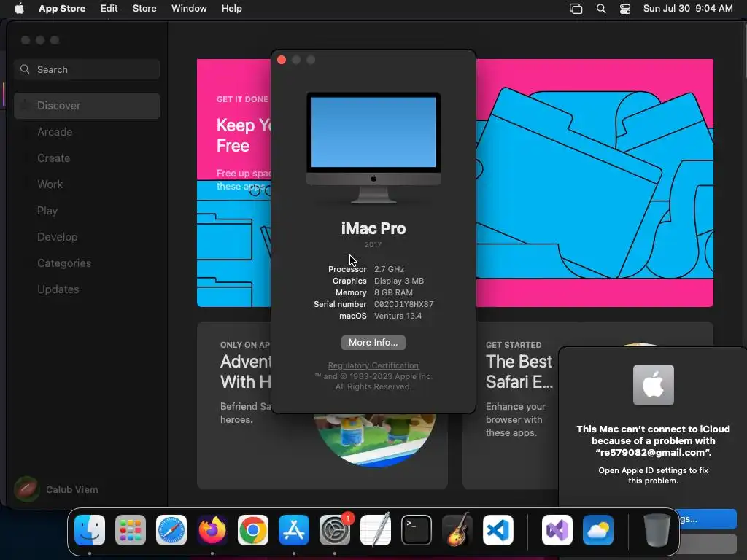Open Visual Studio Code from the Dock

[x=498, y=530]
